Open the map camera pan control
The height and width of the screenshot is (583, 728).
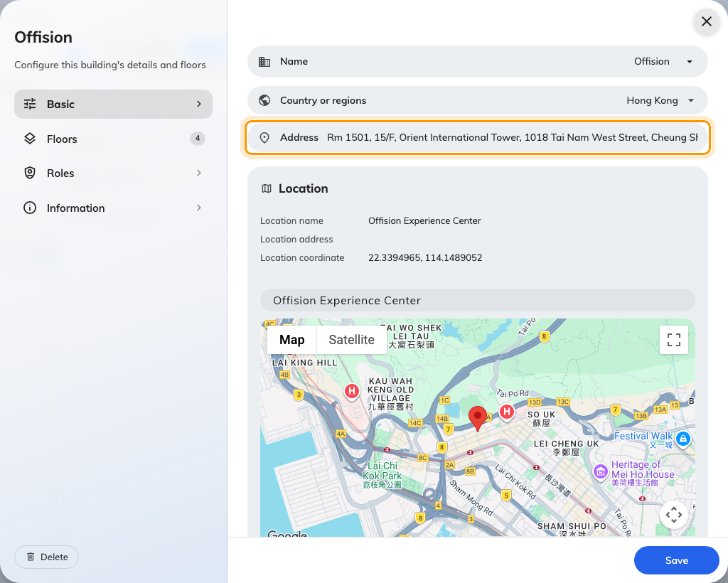pos(674,515)
